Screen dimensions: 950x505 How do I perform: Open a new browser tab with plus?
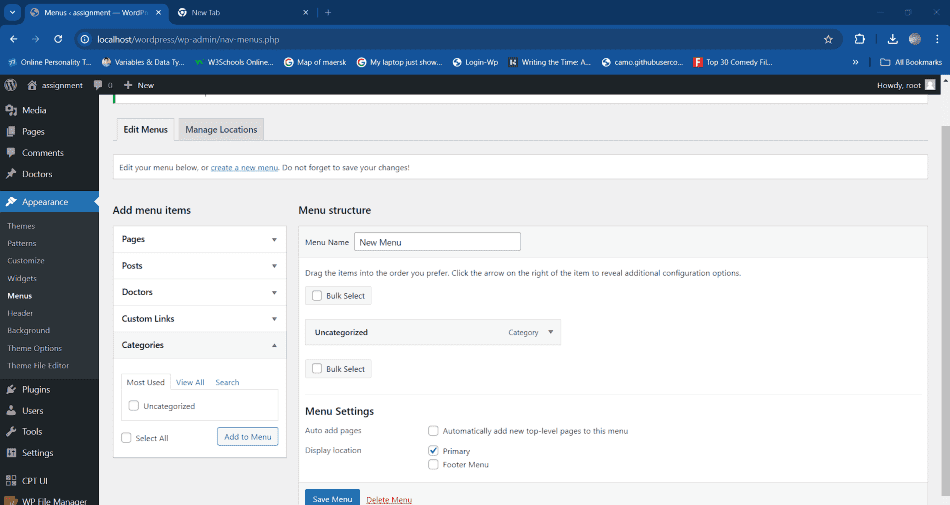328,12
